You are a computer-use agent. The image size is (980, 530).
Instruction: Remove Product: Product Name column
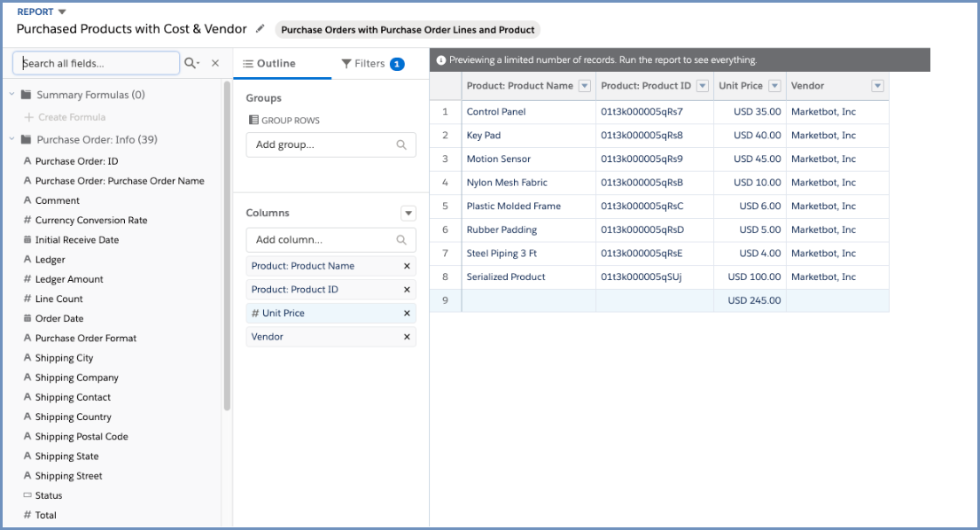pyautogui.click(x=407, y=266)
